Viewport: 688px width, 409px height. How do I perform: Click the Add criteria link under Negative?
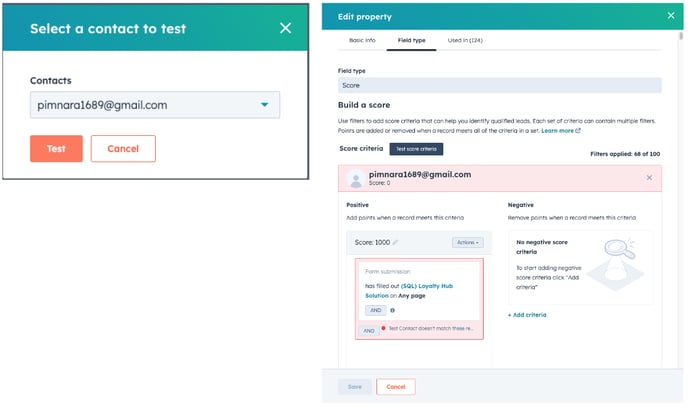527,315
